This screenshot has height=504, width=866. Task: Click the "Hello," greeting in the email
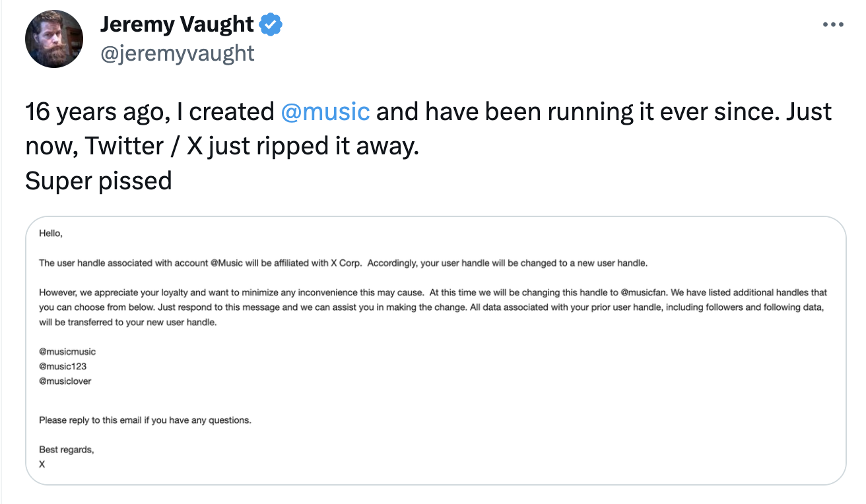coord(51,234)
